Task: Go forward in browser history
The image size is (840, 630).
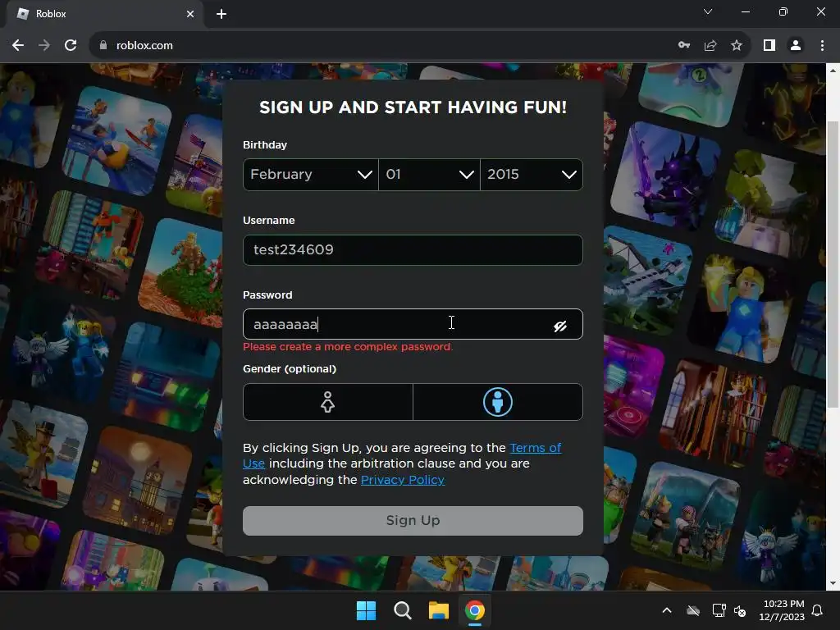Action: coord(44,46)
